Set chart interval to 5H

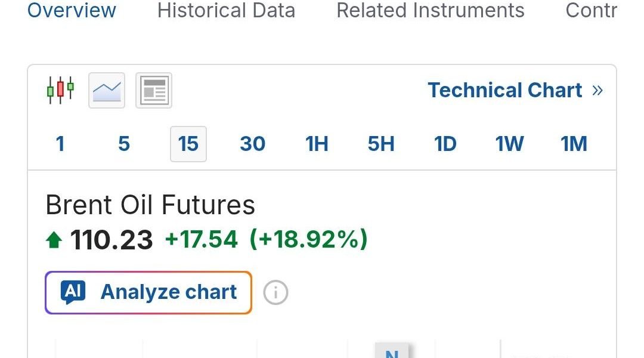pyautogui.click(x=381, y=144)
